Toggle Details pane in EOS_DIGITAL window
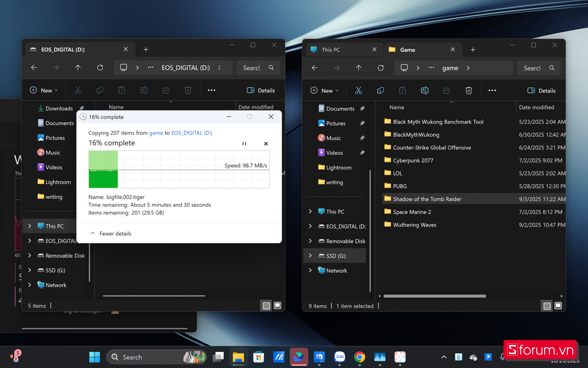The image size is (588, 368). 261,90
